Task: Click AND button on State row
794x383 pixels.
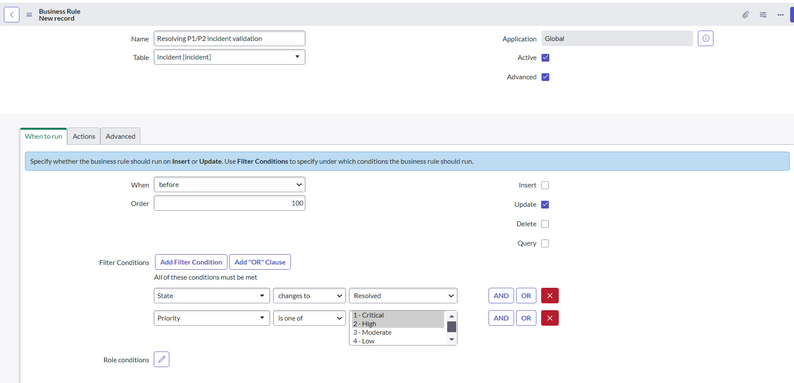Action: 501,296
